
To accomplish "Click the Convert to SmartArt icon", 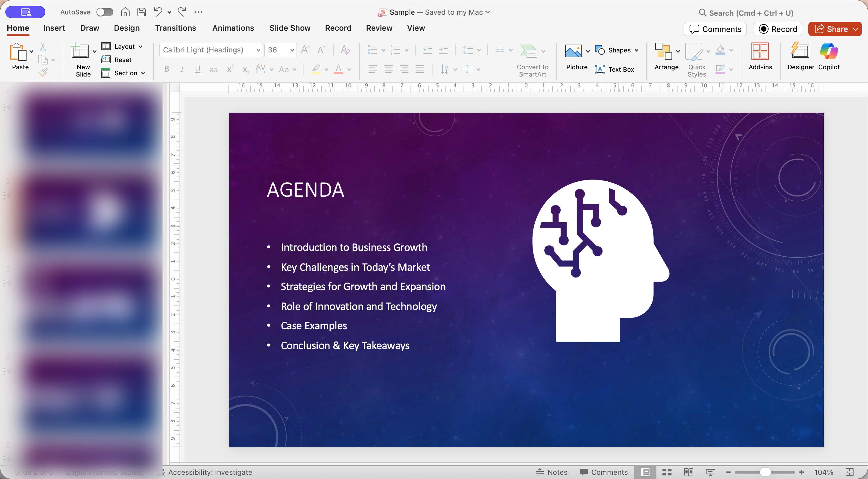I will pos(528,52).
